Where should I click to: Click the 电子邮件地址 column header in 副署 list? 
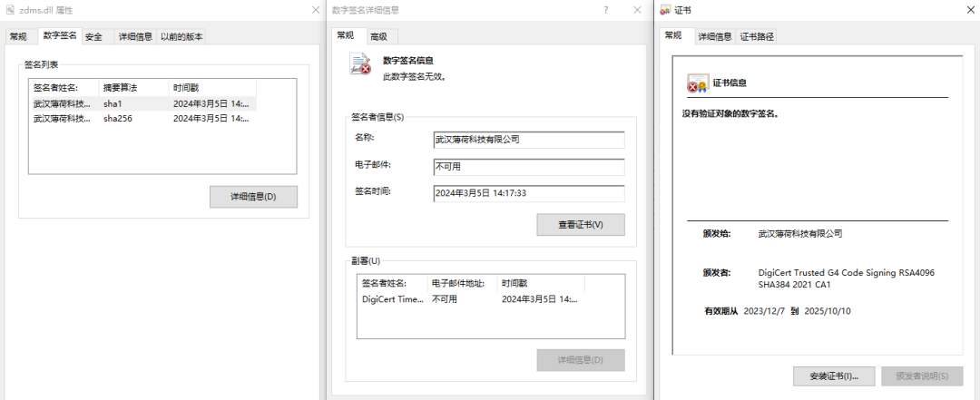[462, 284]
